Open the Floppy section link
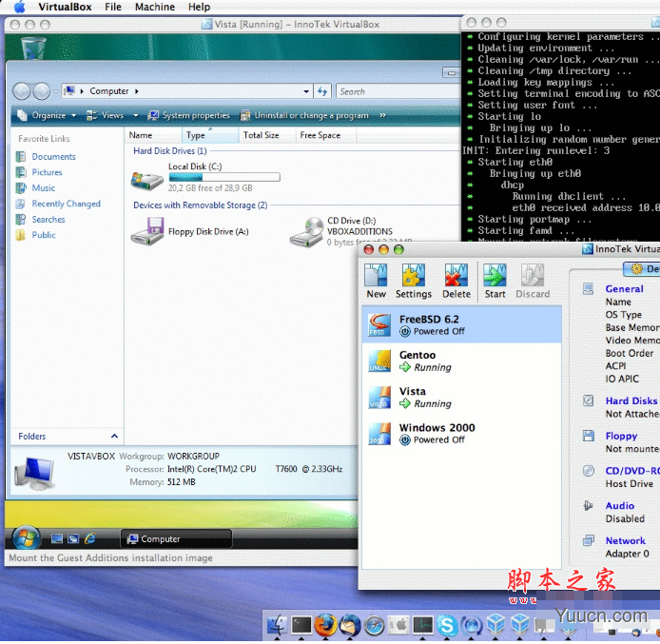The height and width of the screenshot is (644, 660). point(621,436)
